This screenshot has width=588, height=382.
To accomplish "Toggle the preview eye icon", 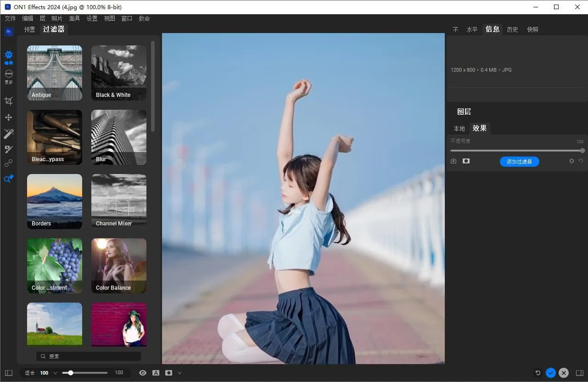I will pyautogui.click(x=143, y=373).
